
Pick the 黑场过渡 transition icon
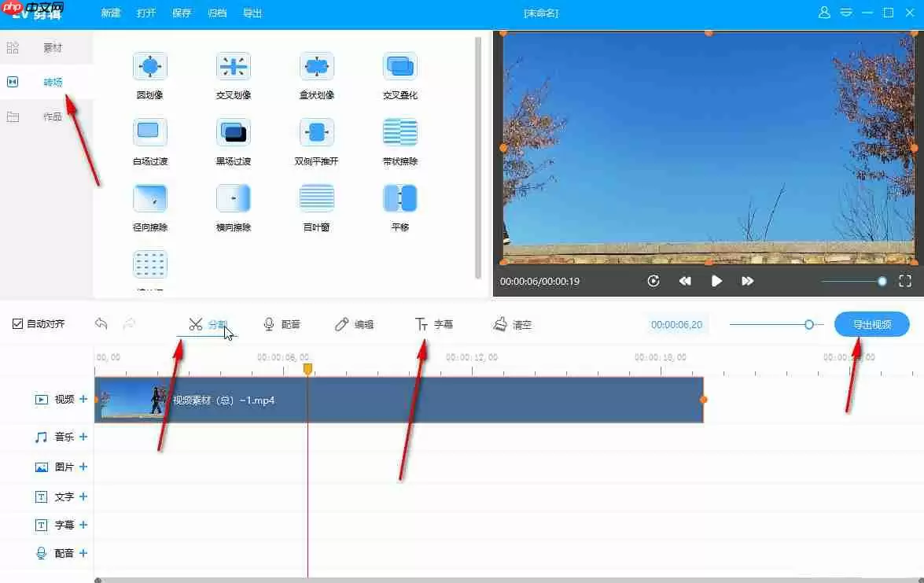pos(233,132)
